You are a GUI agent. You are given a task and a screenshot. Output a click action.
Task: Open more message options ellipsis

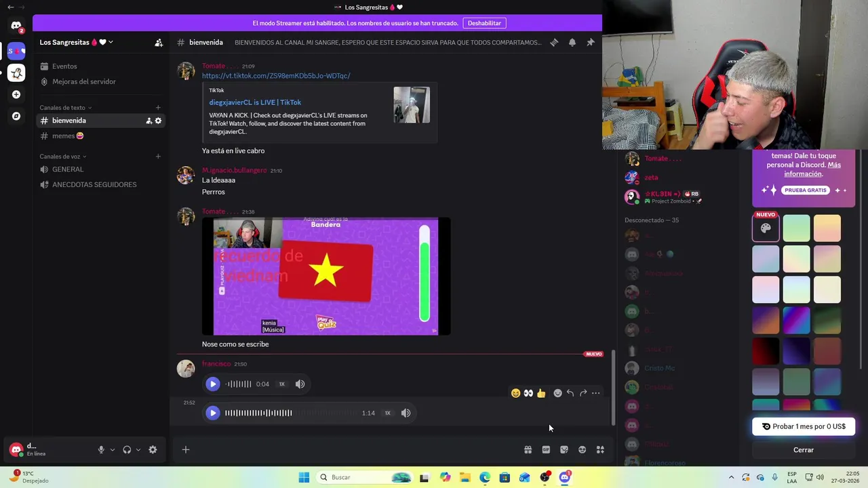tap(596, 393)
